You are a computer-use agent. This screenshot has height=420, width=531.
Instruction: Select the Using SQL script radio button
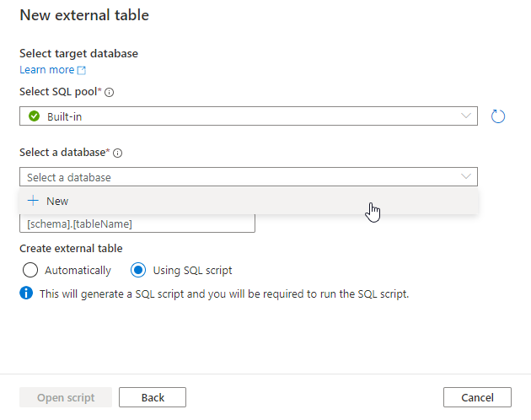click(x=138, y=270)
